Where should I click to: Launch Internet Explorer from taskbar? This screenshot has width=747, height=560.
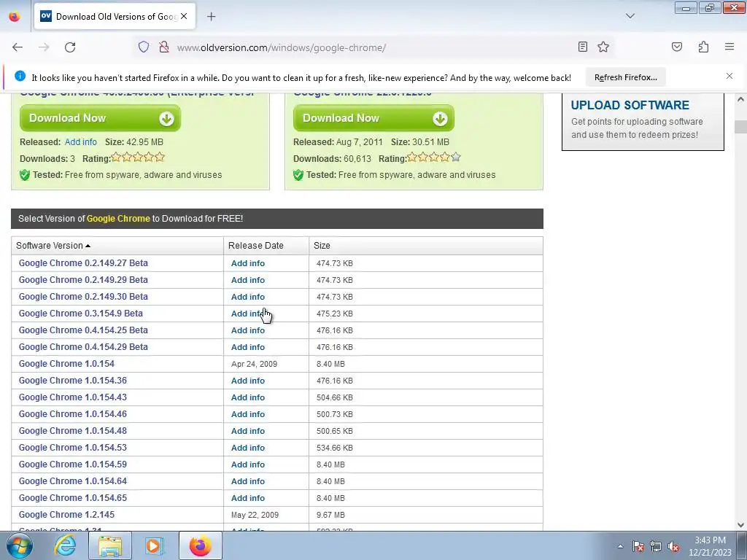65,545
